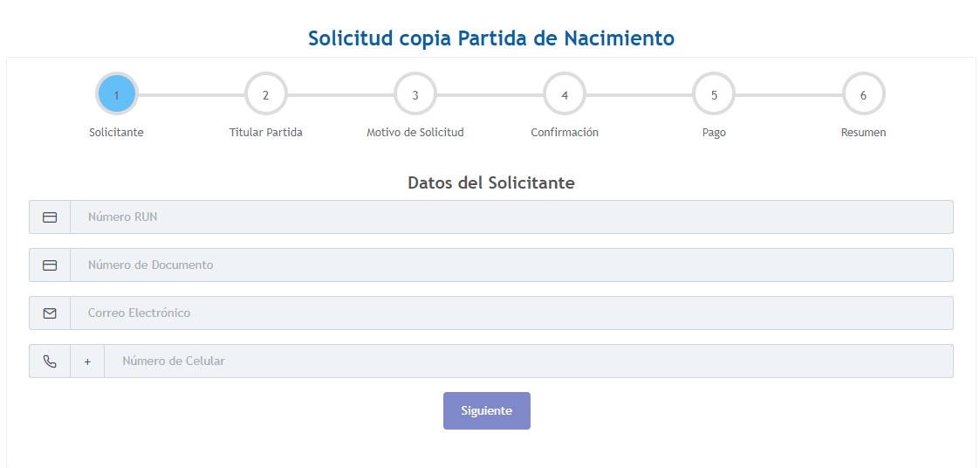Image resolution: width=980 pixels, height=468 pixels.
Task: Go to step 2 Titular Partida circle
Action: click(266, 94)
